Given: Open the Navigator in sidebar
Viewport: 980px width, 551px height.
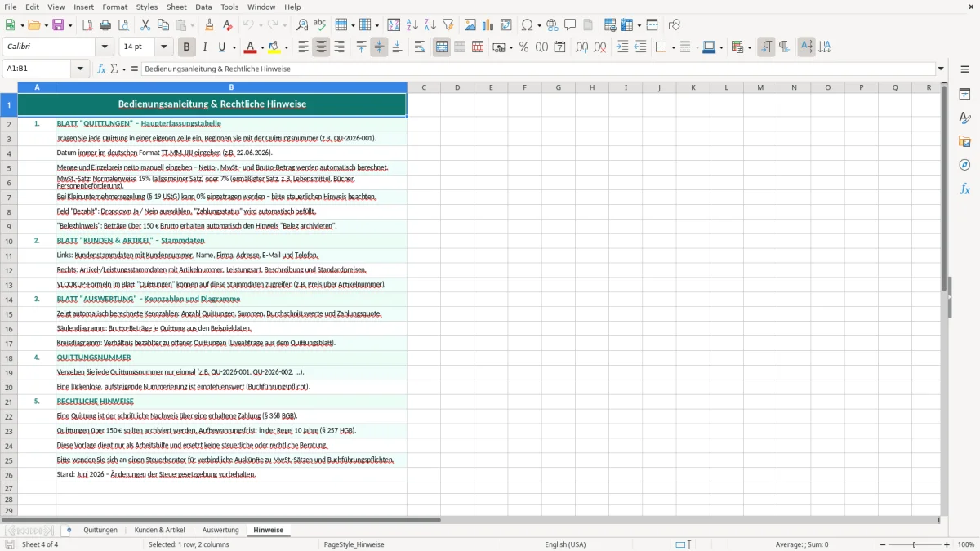Looking at the screenshot, I should tap(964, 165).
